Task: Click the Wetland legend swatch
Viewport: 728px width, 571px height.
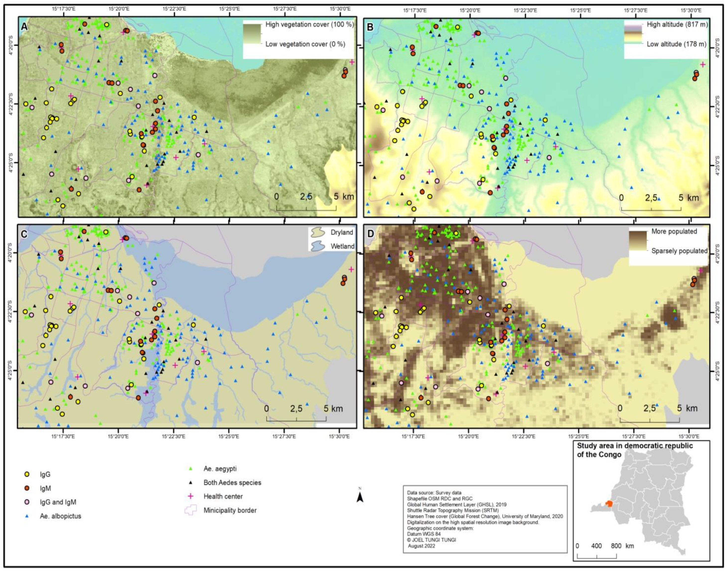Action: pos(317,246)
